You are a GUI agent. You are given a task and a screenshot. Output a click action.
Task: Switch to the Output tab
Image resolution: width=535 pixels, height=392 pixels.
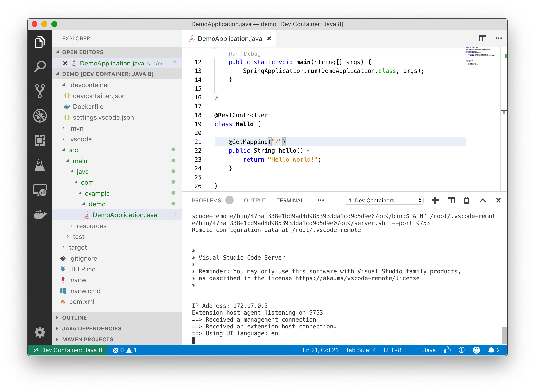[255, 200]
